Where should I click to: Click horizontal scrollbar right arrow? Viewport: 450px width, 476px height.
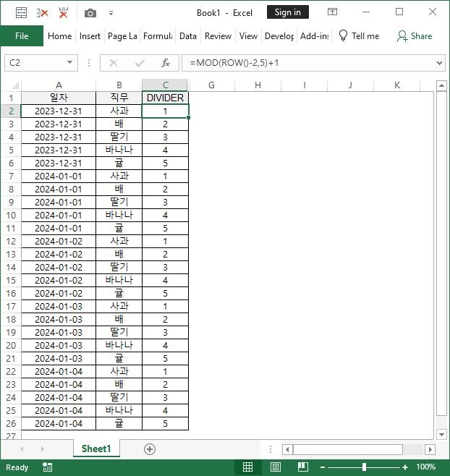tap(430, 449)
